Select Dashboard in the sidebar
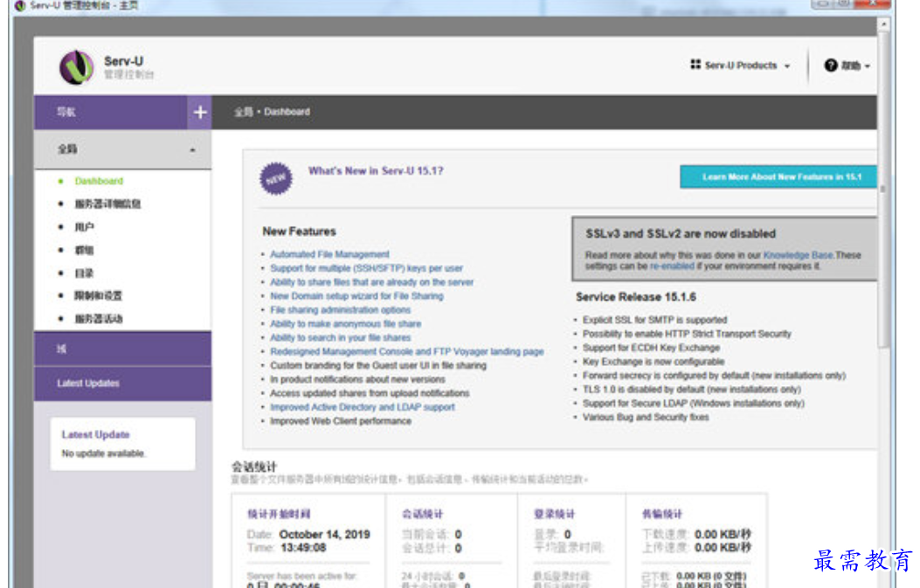Screen dimensions: 920x588 [99, 181]
